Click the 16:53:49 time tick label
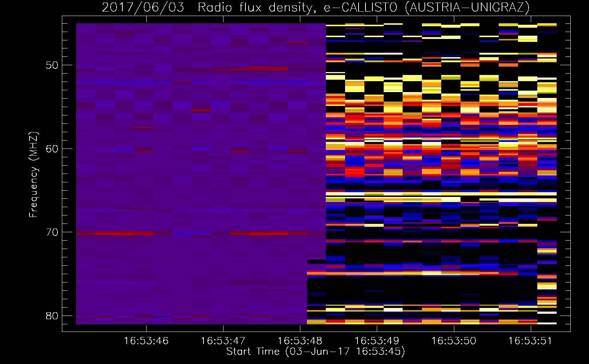The height and width of the screenshot is (364, 589). pos(377,341)
